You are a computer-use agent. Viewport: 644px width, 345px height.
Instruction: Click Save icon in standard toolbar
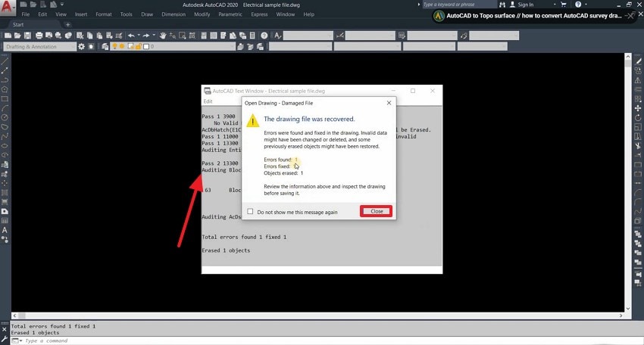tap(27, 36)
